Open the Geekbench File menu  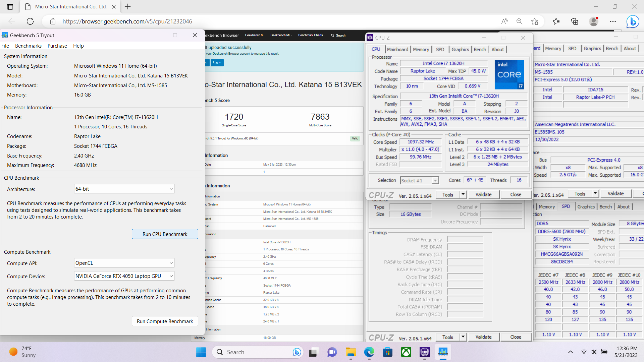[5, 46]
